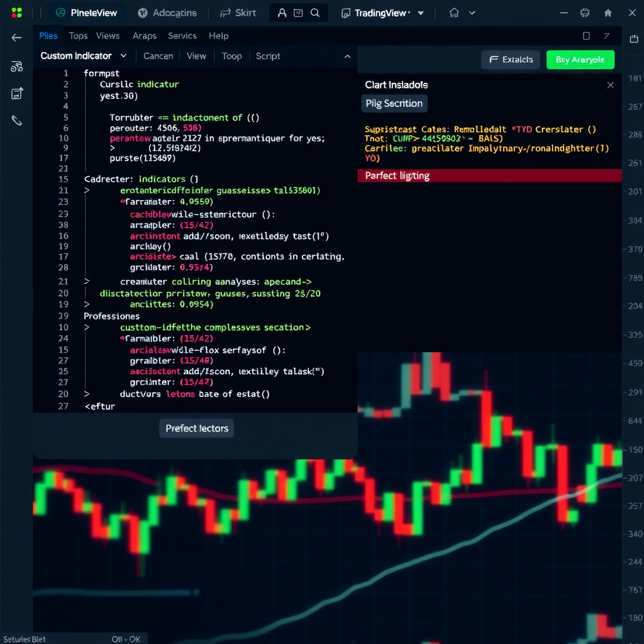The width and height of the screenshot is (644, 644).
Task: Click the green Biy Areryole button
Action: click(580, 60)
